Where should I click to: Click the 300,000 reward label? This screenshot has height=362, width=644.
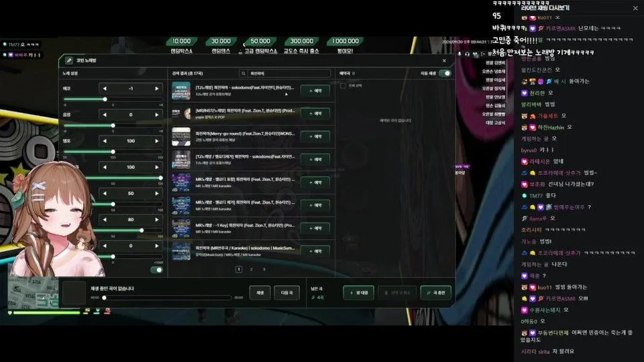301,42
